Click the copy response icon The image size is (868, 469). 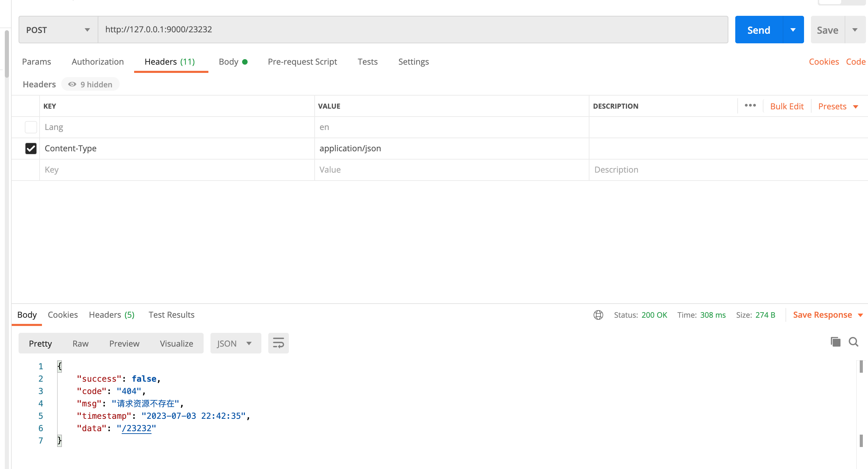coord(835,342)
